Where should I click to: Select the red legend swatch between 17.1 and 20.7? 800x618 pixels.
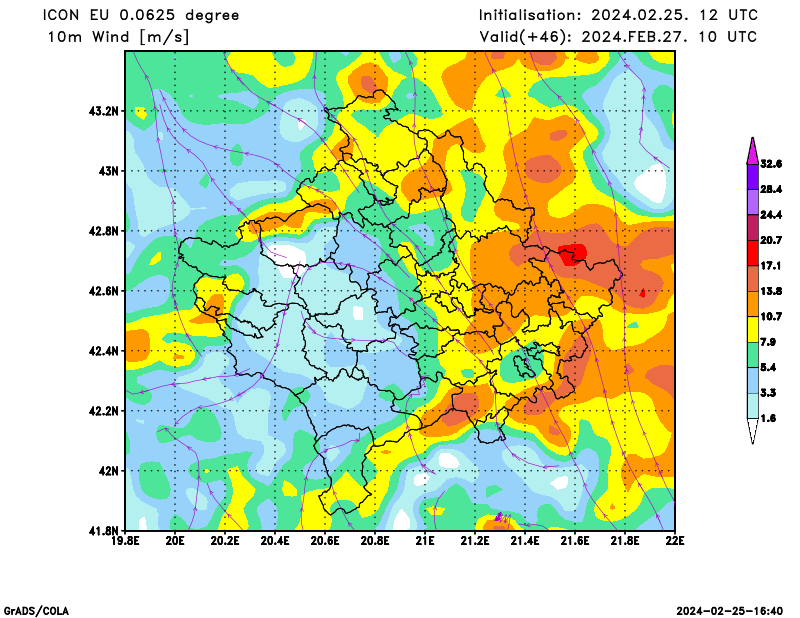pos(753,253)
